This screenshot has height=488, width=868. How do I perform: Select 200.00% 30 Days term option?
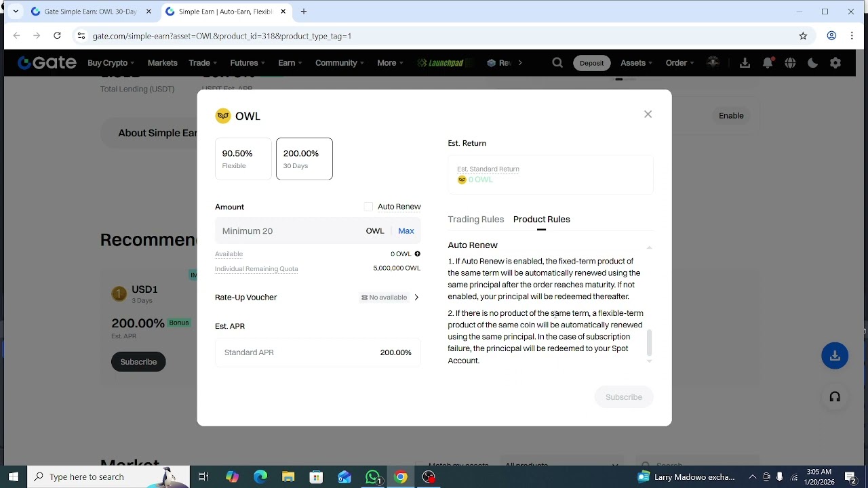click(x=304, y=159)
